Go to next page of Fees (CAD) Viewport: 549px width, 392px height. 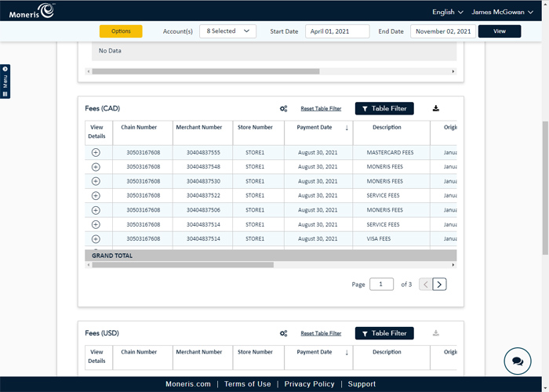[x=440, y=285]
